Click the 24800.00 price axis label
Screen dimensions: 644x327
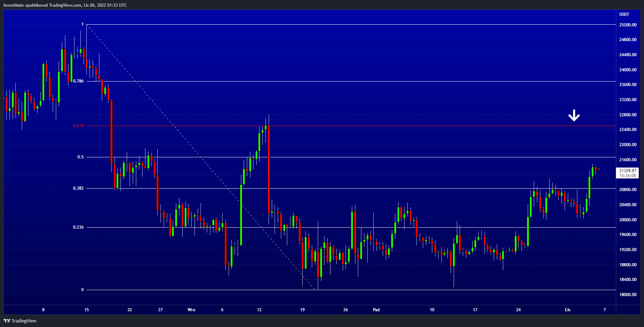coord(628,40)
